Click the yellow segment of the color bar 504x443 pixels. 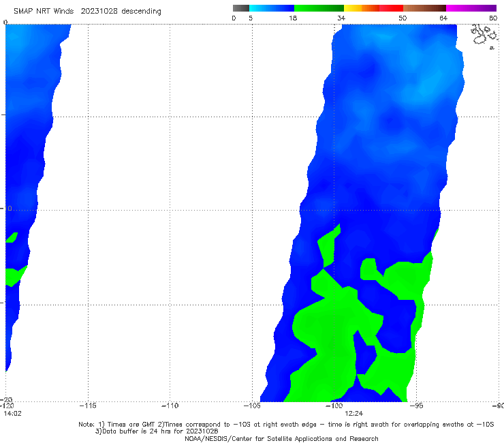click(353, 8)
